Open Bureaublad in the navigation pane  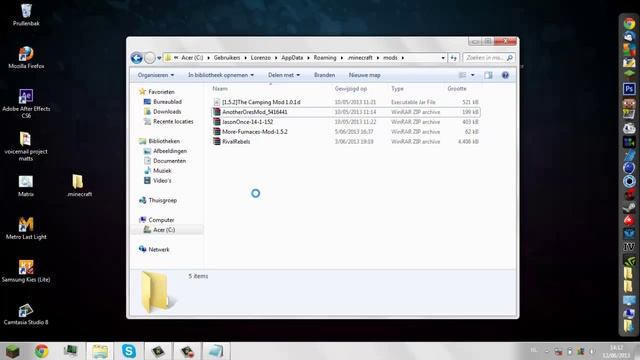[167, 102]
